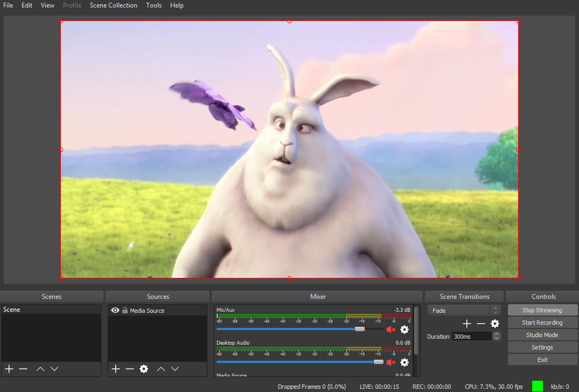Open transition properties gear icon

coord(495,324)
